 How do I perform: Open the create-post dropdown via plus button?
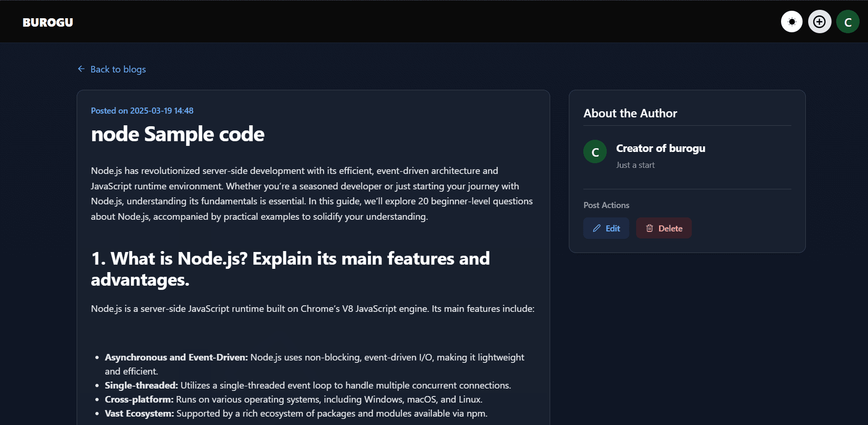tap(819, 22)
